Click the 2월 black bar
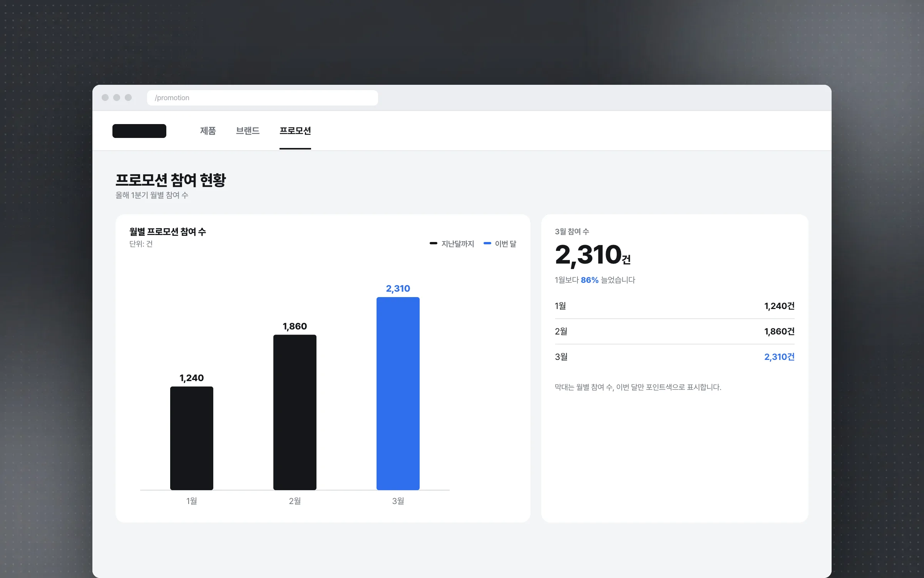Screen dimensions: 924x578 click(295, 412)
